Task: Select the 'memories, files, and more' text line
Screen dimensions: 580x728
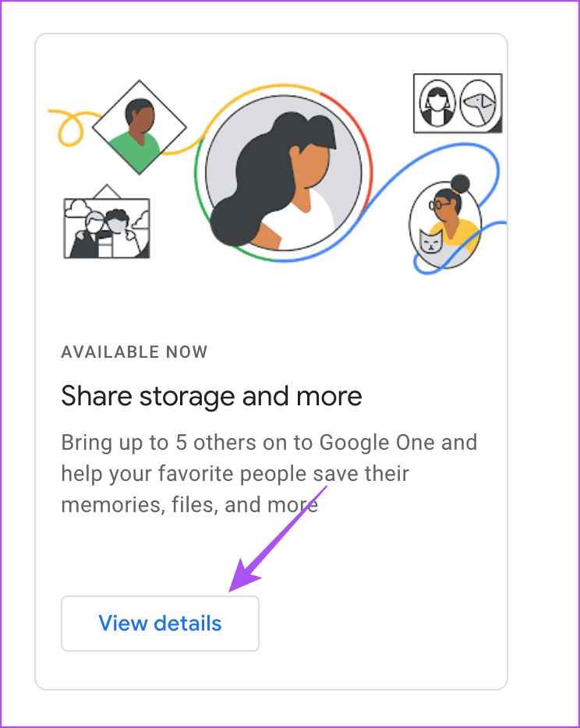Action: 189,504
